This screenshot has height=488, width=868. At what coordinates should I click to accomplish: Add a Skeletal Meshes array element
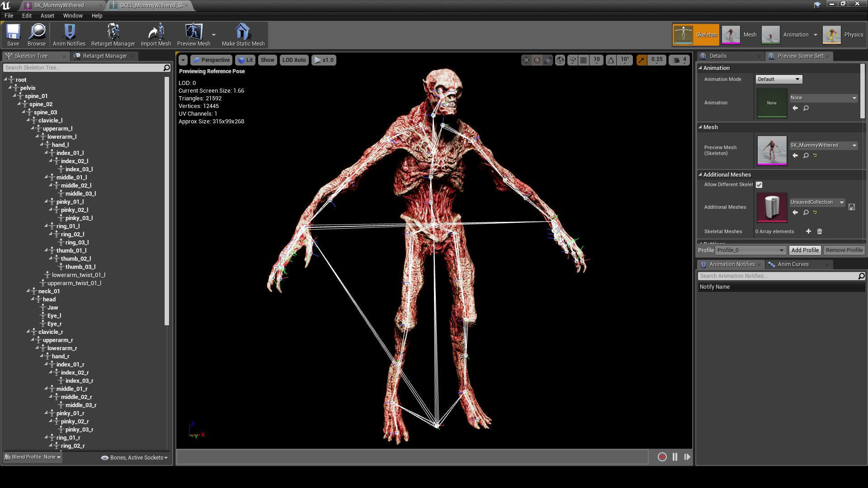(808, 231)
